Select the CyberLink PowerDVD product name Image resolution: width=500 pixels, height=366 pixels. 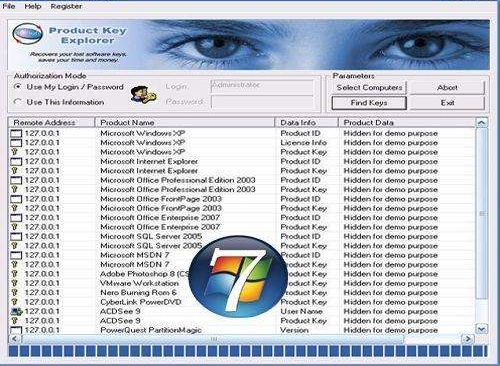tap(141, 302)
